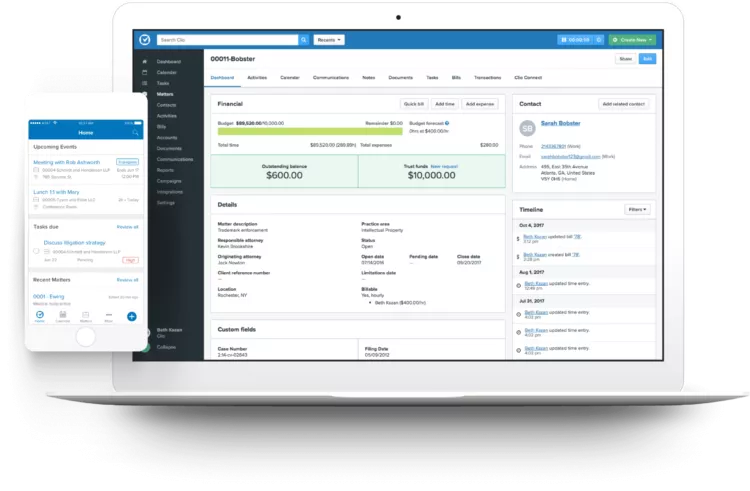This screenshot has height=491, width=750.
Task: Toggle the running timer button
Action: pos(575,40)
